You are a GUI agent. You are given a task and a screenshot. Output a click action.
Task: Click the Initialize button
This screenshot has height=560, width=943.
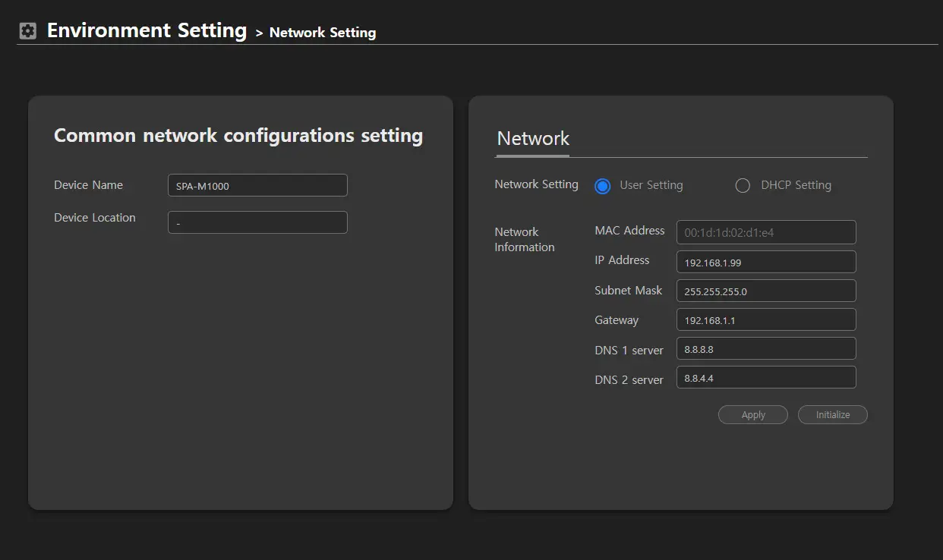(832, 415)
